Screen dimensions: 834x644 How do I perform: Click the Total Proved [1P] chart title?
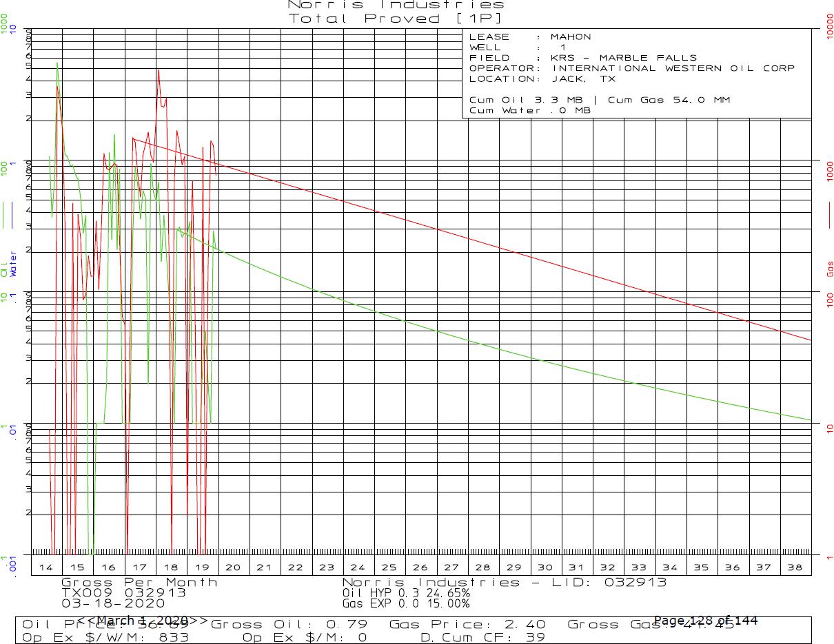coord(395,19)
